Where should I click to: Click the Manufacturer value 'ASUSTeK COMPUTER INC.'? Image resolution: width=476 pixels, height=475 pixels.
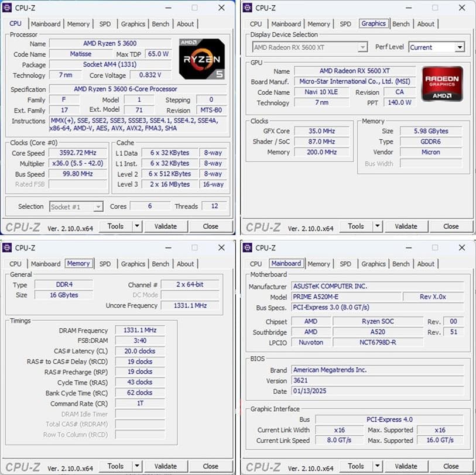coord(378,286)
